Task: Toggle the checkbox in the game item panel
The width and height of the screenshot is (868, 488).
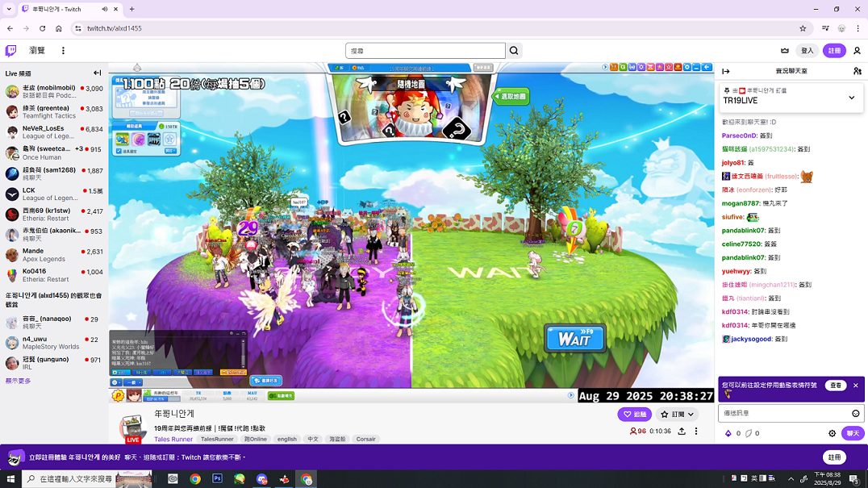Action: coord(119,151)
